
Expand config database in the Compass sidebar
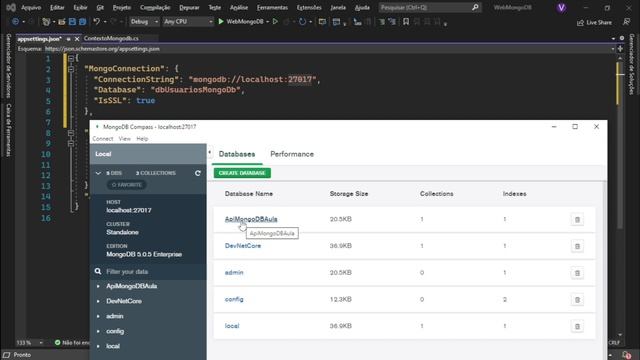(x=98, y=331)
